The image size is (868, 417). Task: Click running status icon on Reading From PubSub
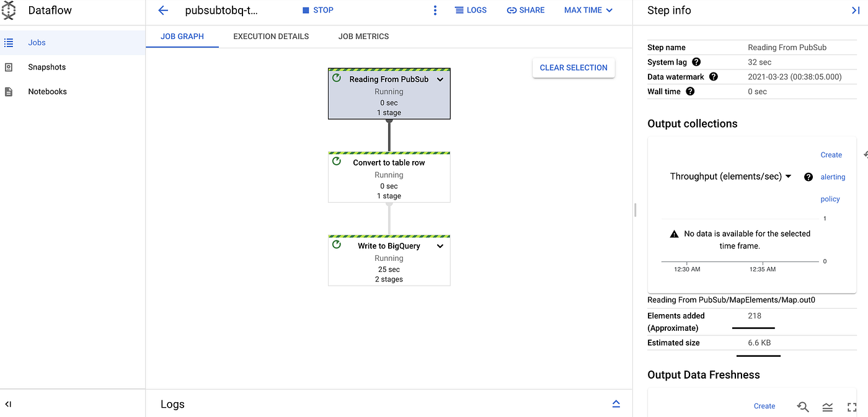(337, 78)
